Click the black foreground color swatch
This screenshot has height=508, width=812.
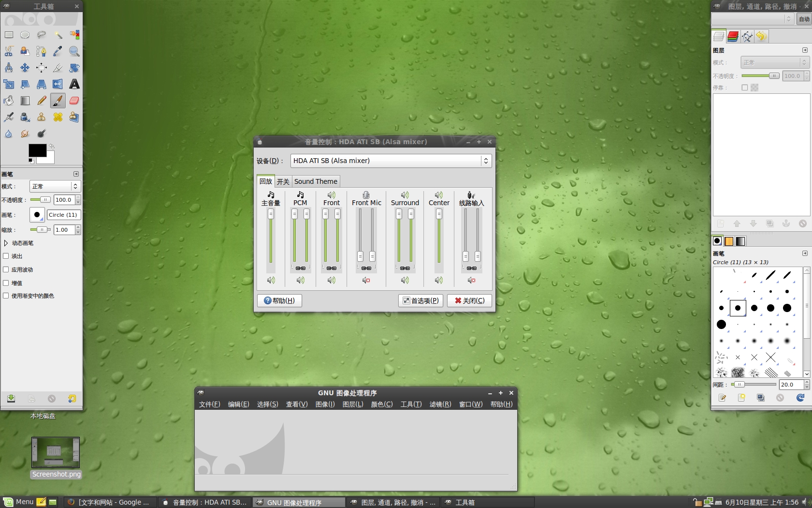pos(37,150)
